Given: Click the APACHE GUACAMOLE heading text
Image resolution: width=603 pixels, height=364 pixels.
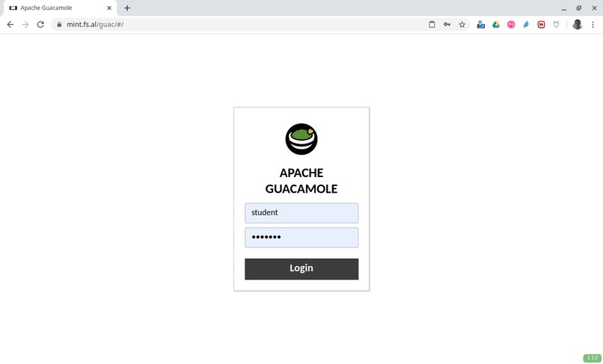Looking at the screenshot, I should (301, 181).
